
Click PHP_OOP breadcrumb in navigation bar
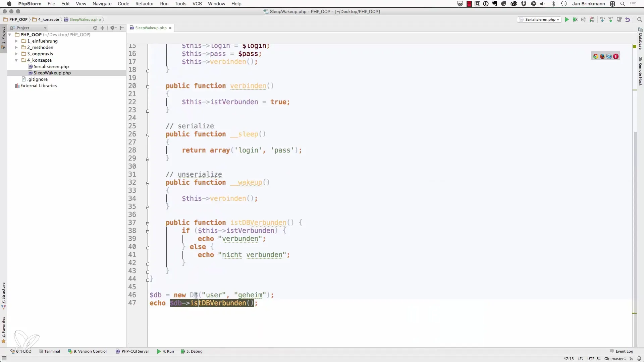tap(15, 19)
